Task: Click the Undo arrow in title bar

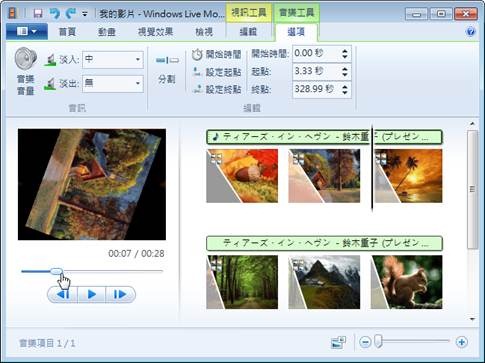Action: point(54,13)
